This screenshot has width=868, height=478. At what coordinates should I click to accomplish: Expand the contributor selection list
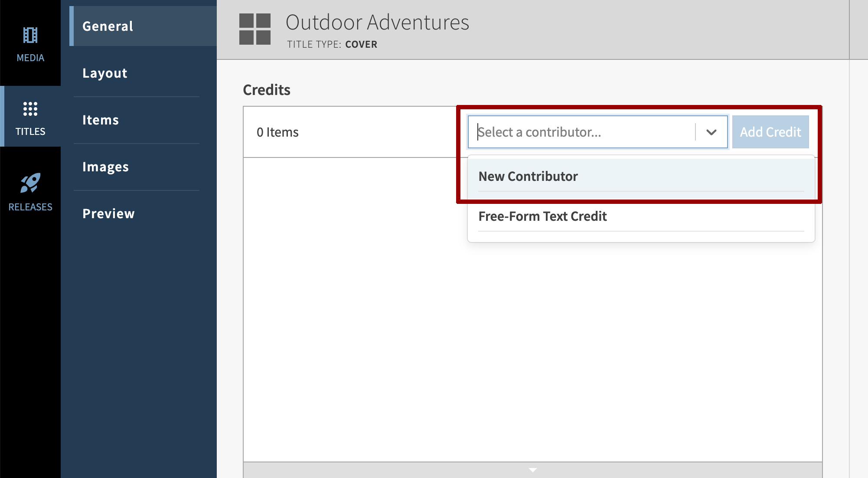tap(711, 132)
